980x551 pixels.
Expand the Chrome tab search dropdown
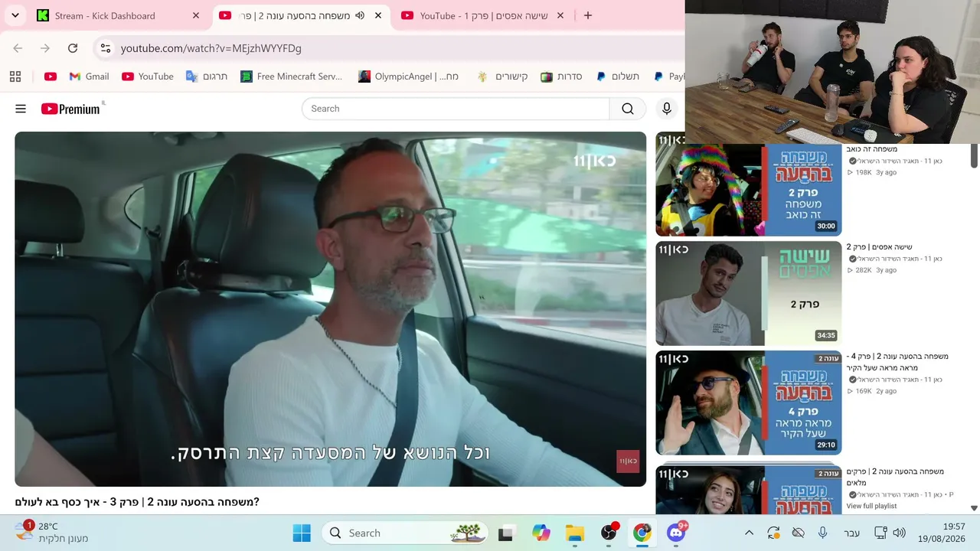pyautogui.click(x=15, y=15)
